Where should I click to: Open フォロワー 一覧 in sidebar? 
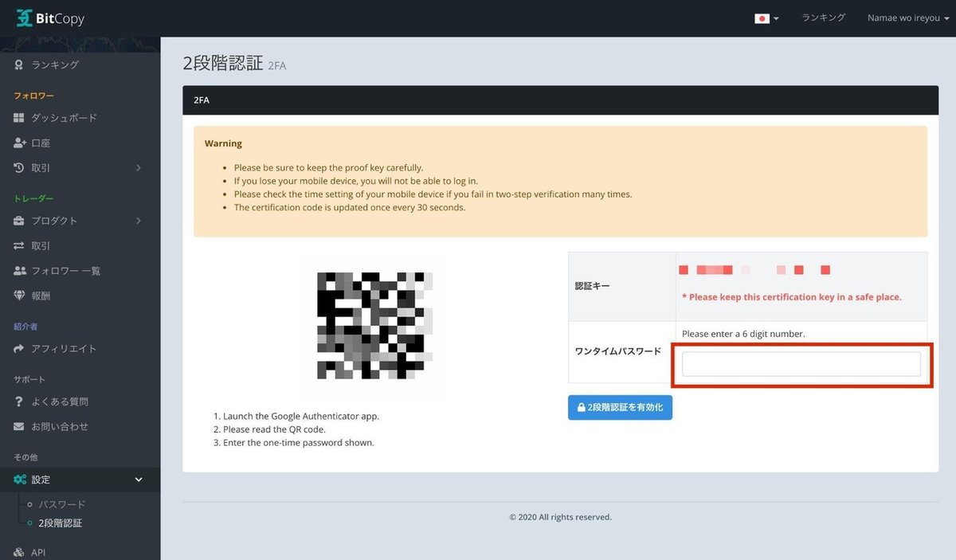pos(66,271)
